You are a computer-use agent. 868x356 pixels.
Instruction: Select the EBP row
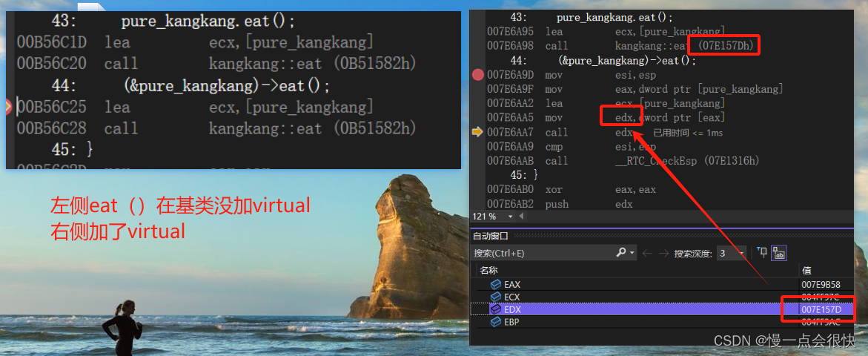point(663,322)
